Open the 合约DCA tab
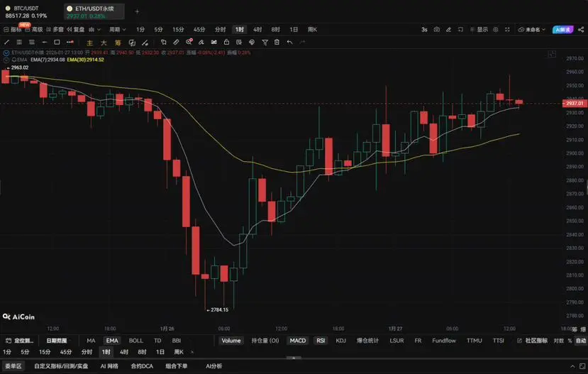The width and height of the screenshot is (588, 374). tap(142, 366)
